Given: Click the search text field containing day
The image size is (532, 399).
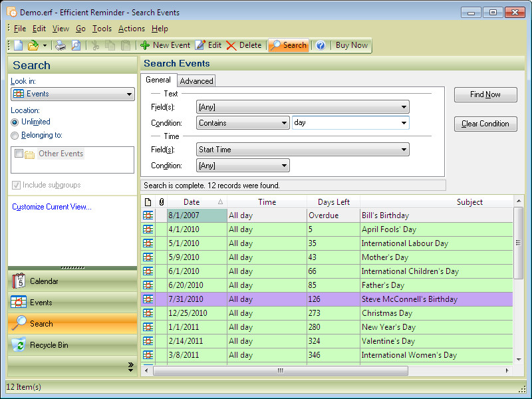Looking at the screenshot, I should (344, 123).
